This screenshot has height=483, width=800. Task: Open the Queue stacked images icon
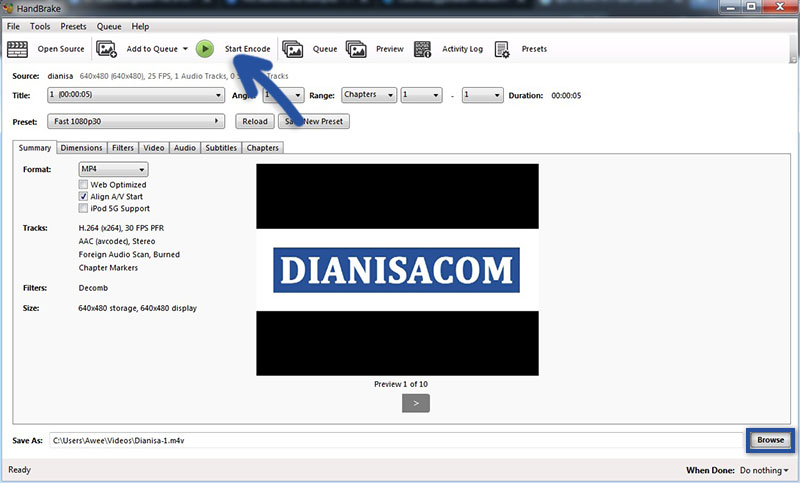292,49
